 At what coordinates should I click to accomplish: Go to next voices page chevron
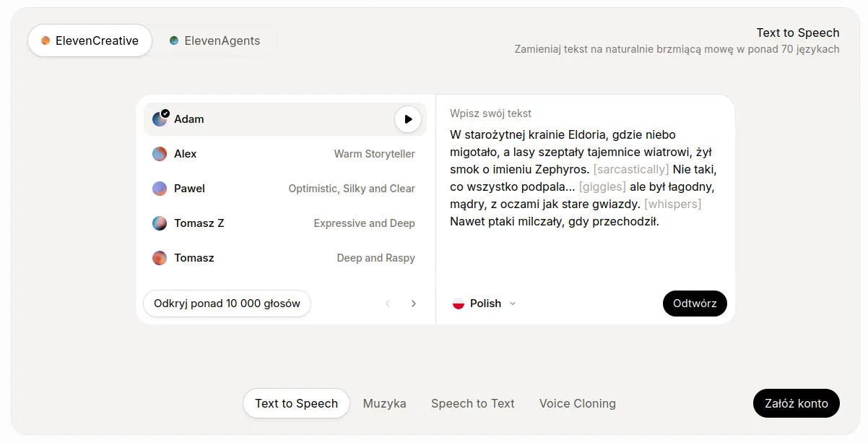coord(413,304)
